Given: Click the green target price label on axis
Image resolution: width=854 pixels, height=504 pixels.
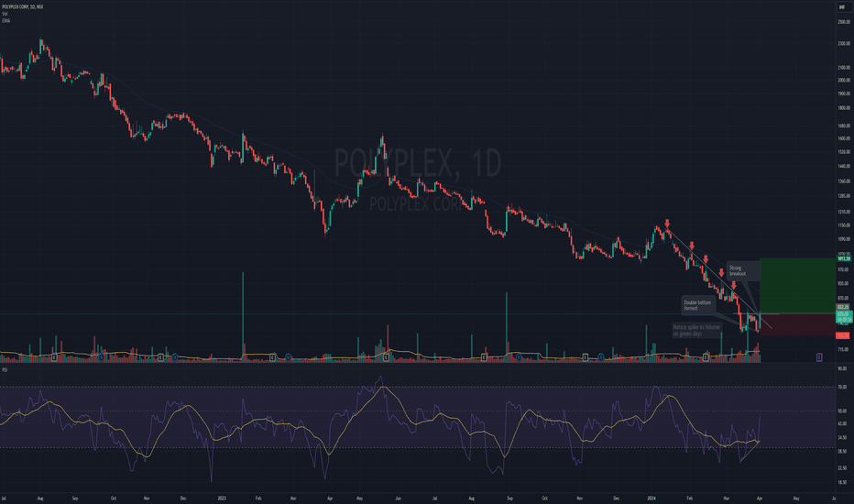Looking at the screenshot, I should tap(844, 258).
